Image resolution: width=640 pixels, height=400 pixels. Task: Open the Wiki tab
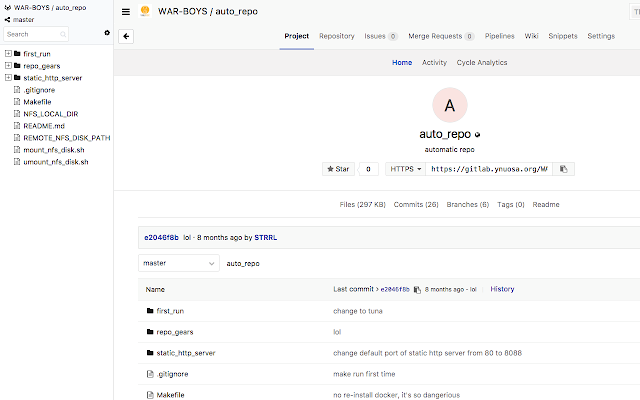(531, 36)
